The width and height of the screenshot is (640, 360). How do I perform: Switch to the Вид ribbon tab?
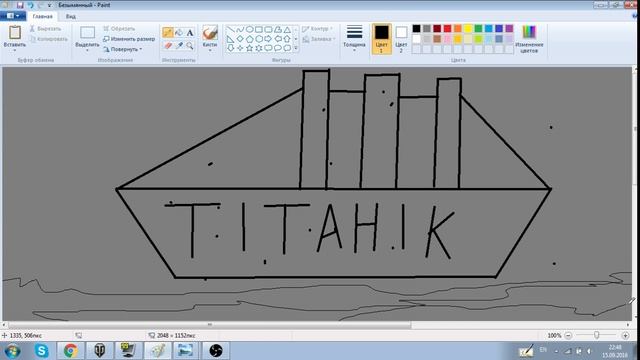[x=71, y=16]
